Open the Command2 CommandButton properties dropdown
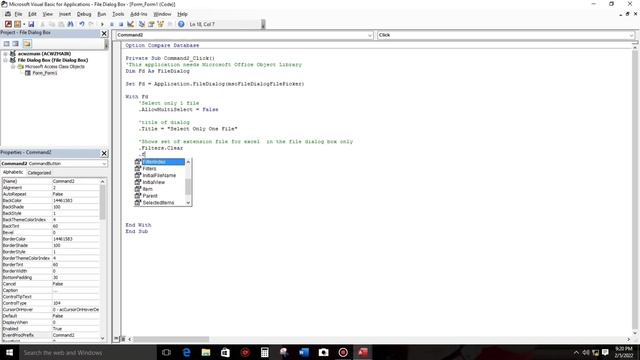 104,164
